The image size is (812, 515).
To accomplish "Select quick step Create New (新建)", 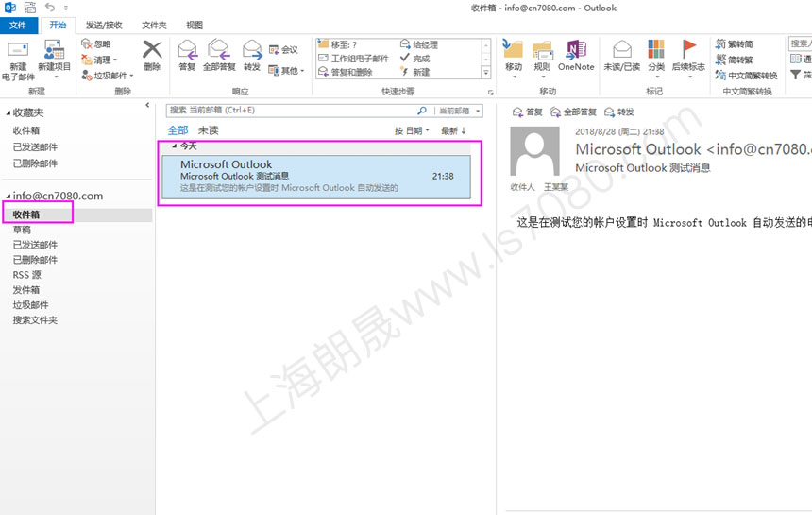I will [414, 72].
